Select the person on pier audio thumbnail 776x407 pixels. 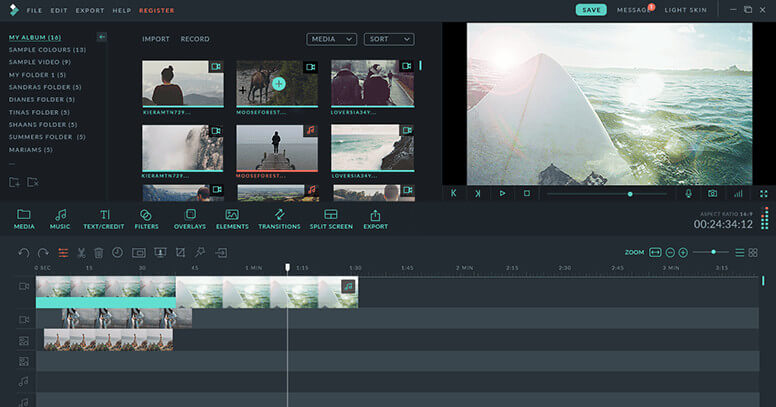(x=277, y=148)
